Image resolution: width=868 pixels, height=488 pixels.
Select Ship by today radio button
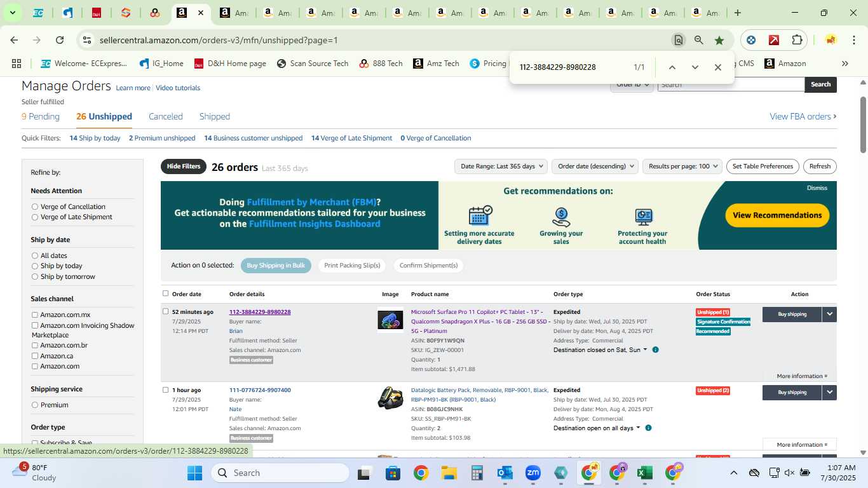[x=35, y=266]
